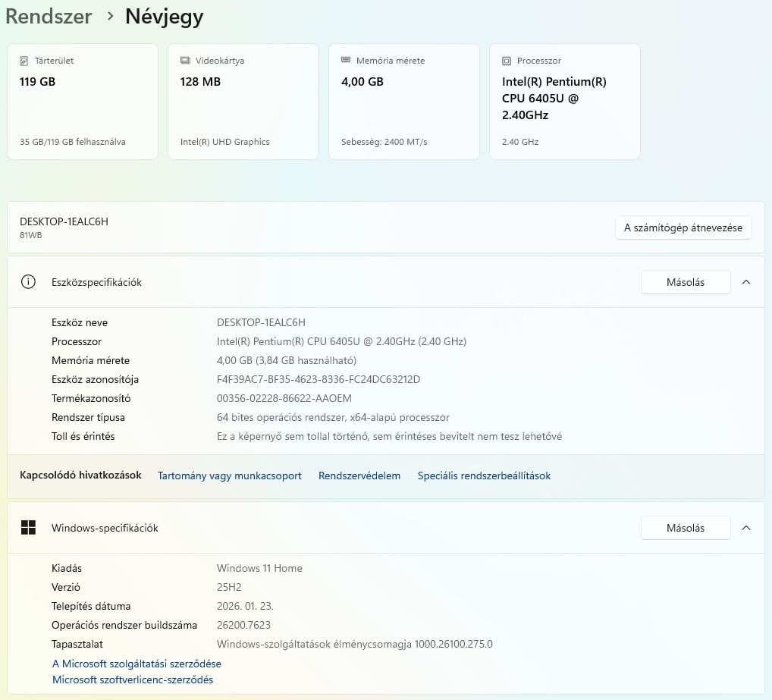The width and height of the screenshot is (772, 700).
Task: Click the Windows logo icon beside Windows-specifikációk
Action: click(29, 528)
